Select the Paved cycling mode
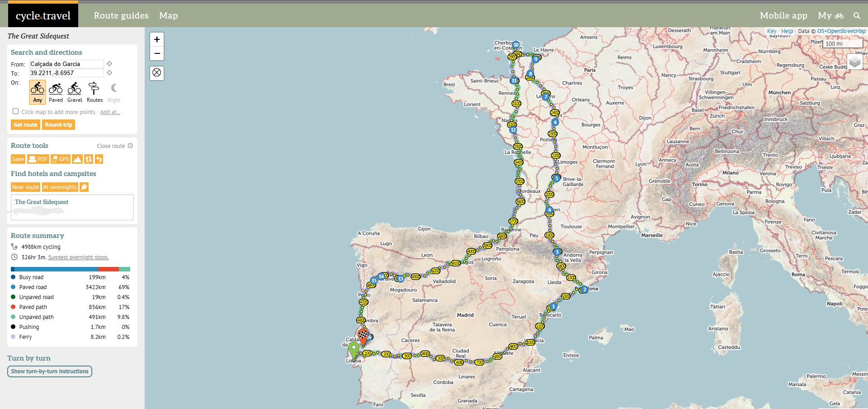Screen dimensions: 868x409 coord(56,92)
